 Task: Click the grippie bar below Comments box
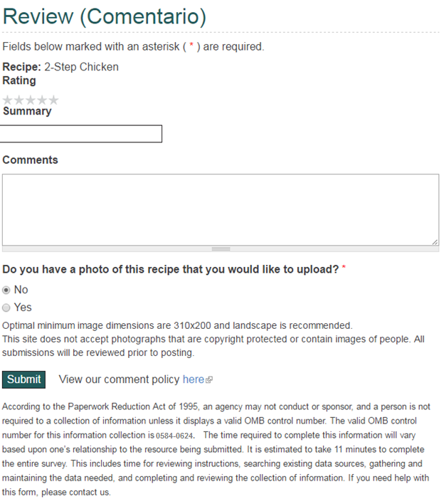[x=221, y=249]
